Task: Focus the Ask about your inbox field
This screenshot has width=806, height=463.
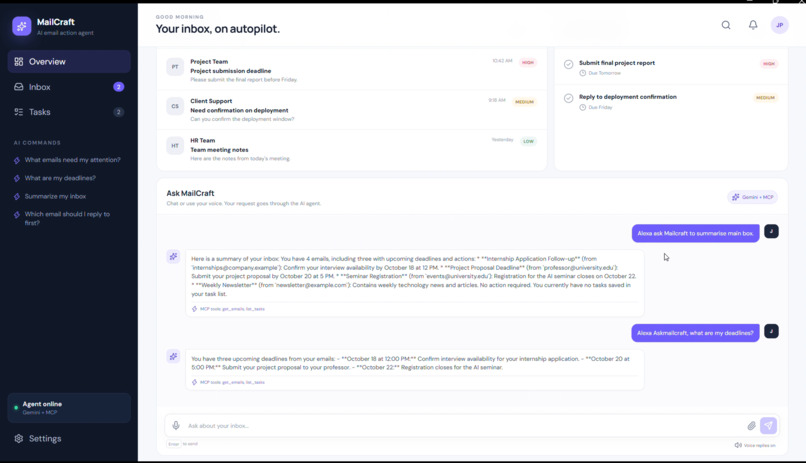Action: point(463,425)
